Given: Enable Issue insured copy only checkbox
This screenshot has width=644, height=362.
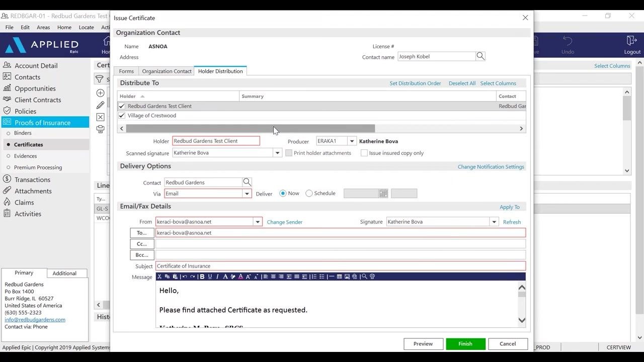Looking at the screenshot, I should [364, 153].
